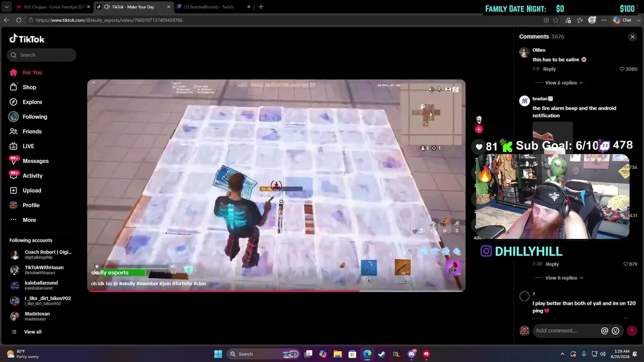Go to the Explore page
This screenshot has width=644, height=362.
[32, 102]
